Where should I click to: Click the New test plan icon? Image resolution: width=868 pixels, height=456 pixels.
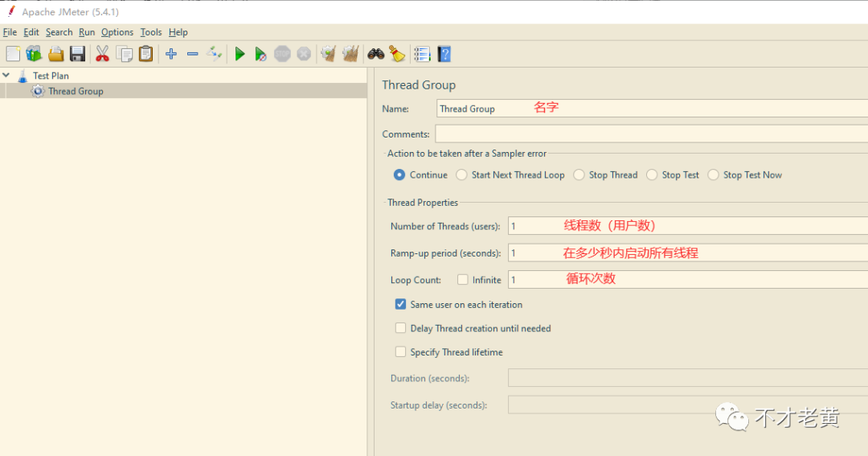[13, 54]
